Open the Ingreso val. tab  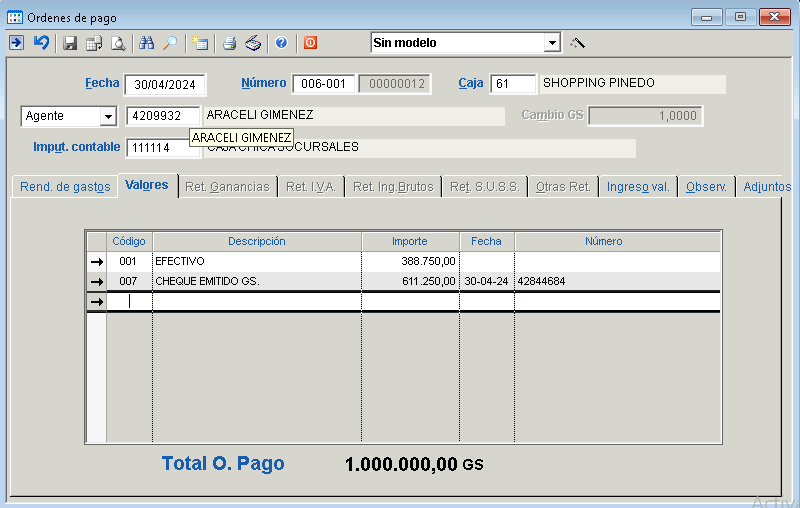tap(638, 187)
